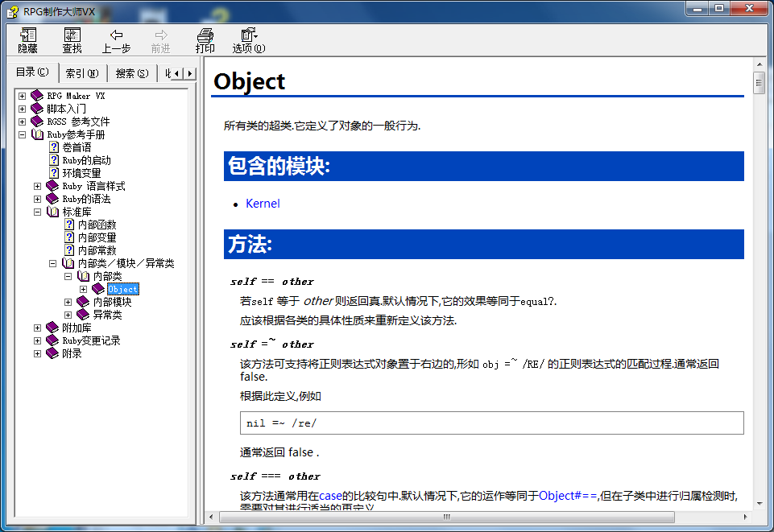Click the 隐藏 (Hide) toolbar icon
This screenshot has width=774, height=532.
coord(27,35)
